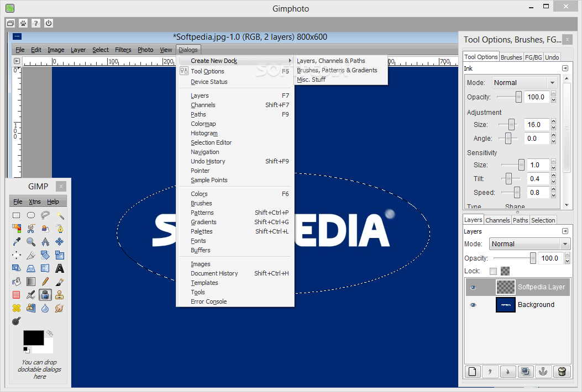Select the Measure compass tool

45,242
